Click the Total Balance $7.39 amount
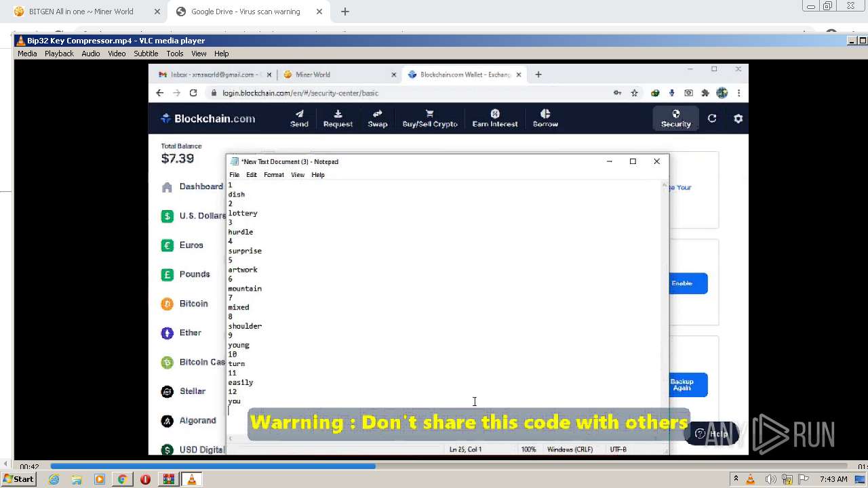This screenshot has width=868, height=488. [x=178, y=159]
